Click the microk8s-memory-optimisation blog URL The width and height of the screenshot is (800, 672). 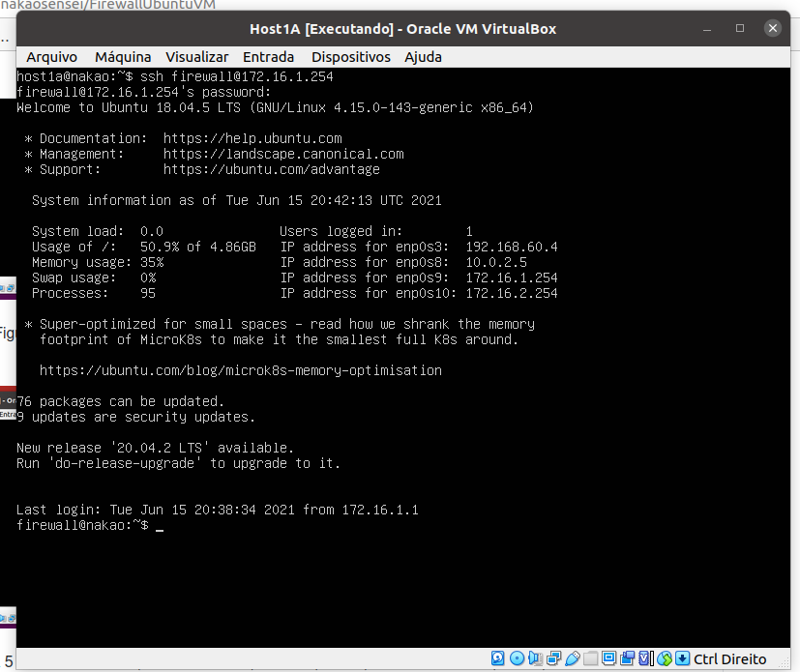pos(241,370)
